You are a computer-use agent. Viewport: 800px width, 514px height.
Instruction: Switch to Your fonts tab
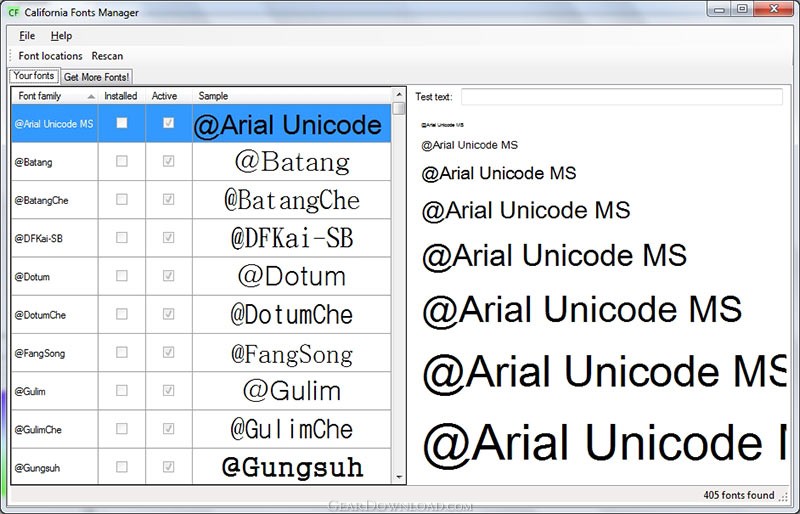(34, 76)
